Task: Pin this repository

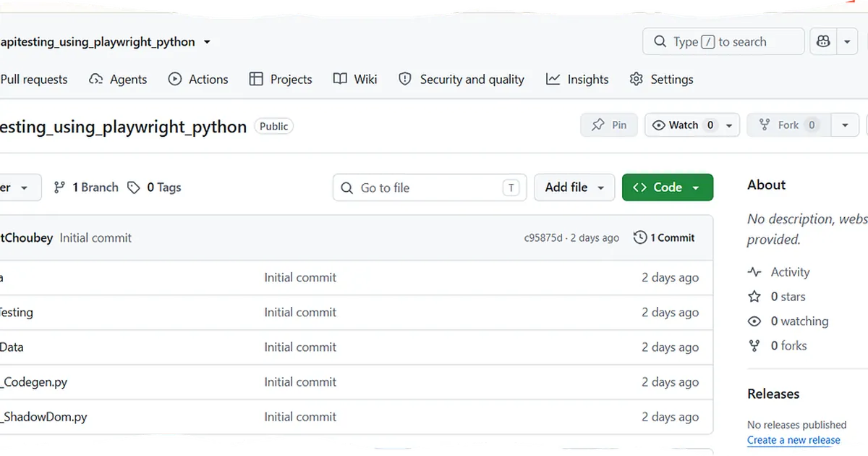Action: click(x=609, y=125)
